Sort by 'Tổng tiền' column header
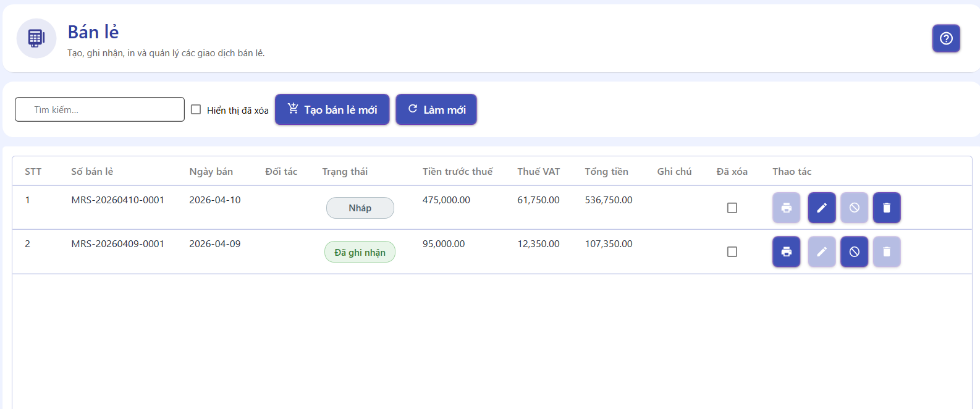Image resolution: width=980 pixels, height=409 pixels. (x=606, y=171)
